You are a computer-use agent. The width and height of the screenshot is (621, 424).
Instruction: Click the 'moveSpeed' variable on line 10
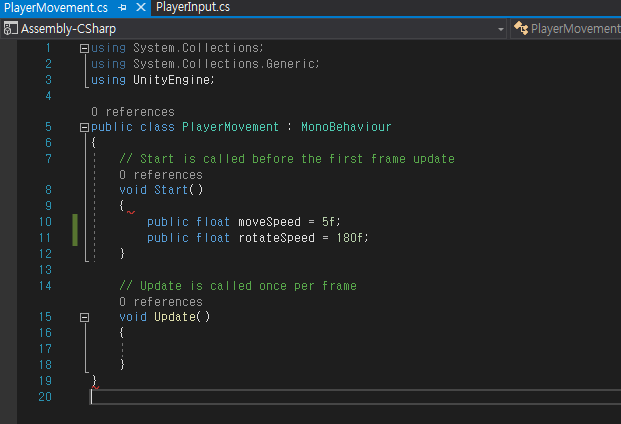tap(269, 222)
